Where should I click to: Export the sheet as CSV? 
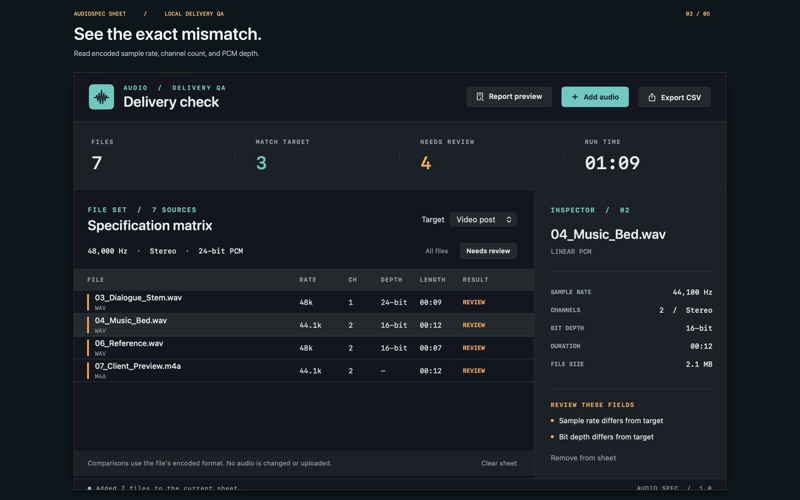[674, 97]
